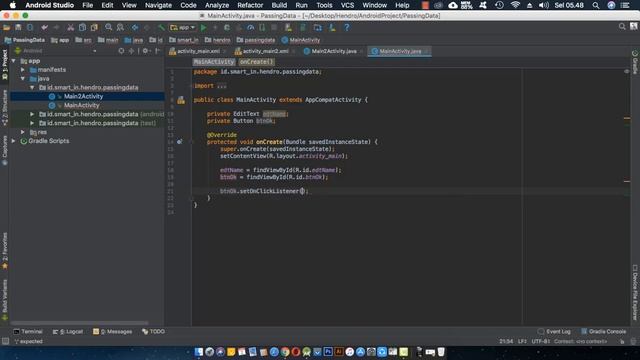
Task: Click the Project panel horizontal scrollbar
Action: [x=79, y=323]
